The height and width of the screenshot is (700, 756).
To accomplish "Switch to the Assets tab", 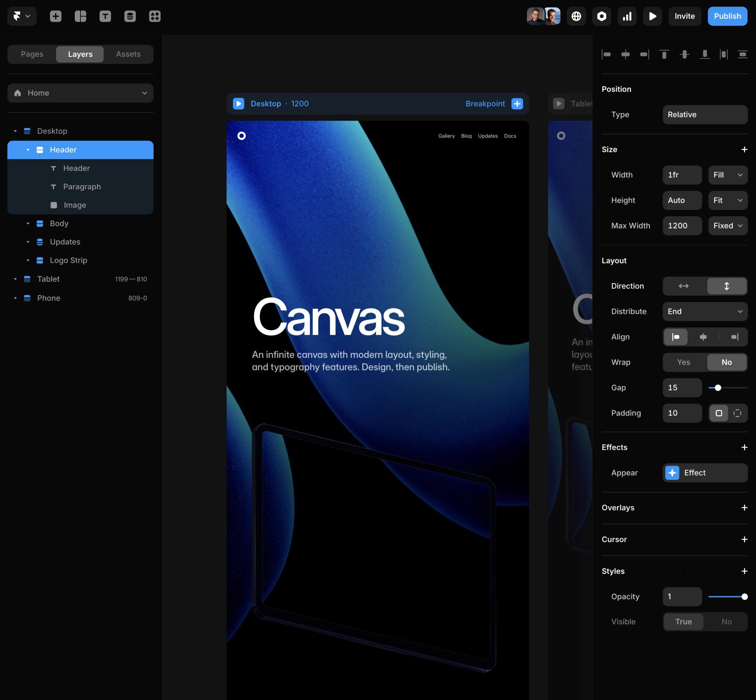I will tap(128, 54).
